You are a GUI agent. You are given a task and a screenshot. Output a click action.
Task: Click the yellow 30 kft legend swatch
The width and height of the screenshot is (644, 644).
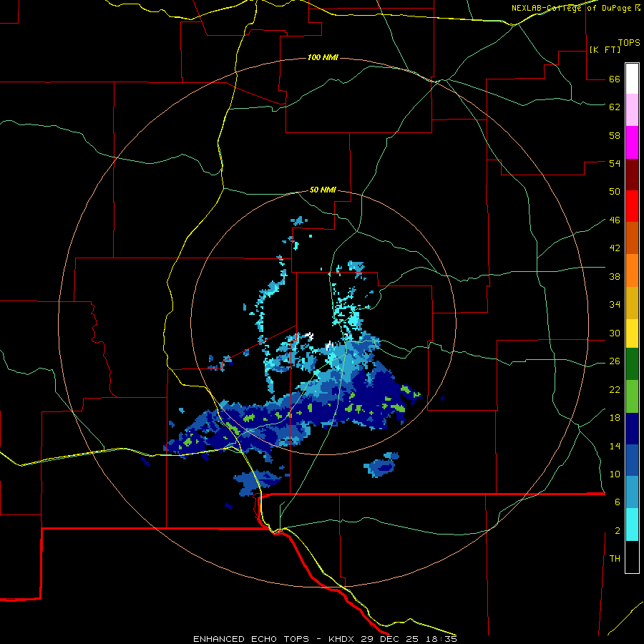pyautogui.click(x=632, y=333)
